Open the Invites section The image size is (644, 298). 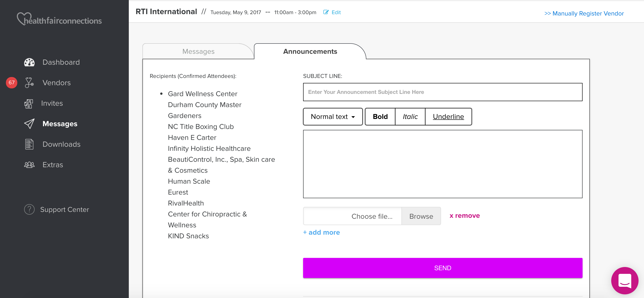[52, 103]
